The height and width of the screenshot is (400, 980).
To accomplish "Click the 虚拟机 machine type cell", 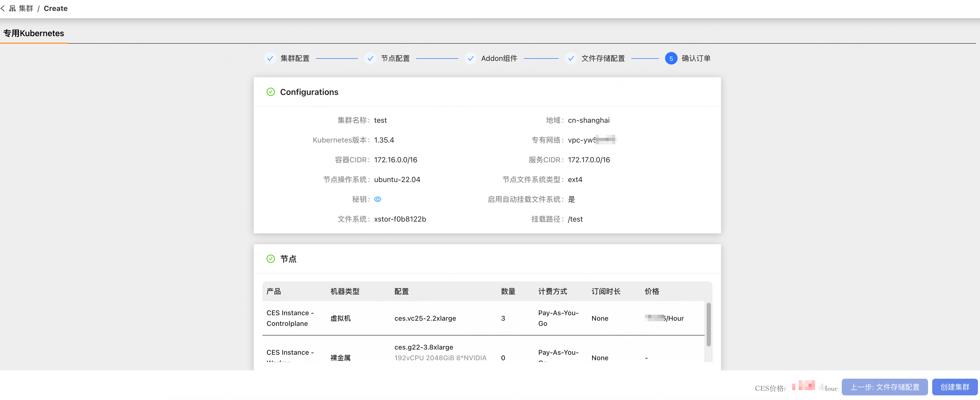I will coord(341,319).
